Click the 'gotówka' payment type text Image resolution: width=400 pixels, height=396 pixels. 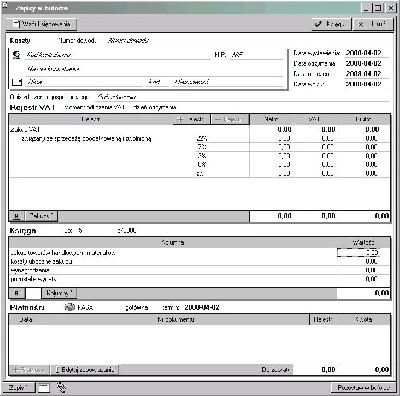137,307
